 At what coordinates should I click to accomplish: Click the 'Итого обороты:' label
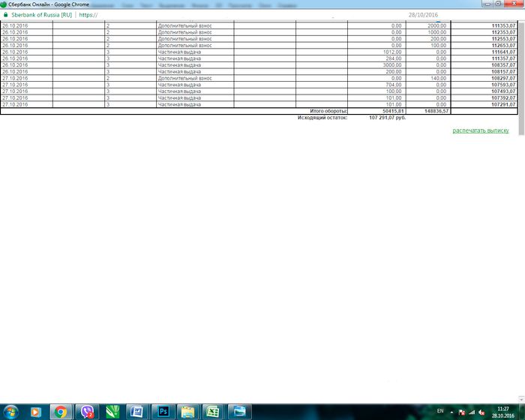(328, 111)
